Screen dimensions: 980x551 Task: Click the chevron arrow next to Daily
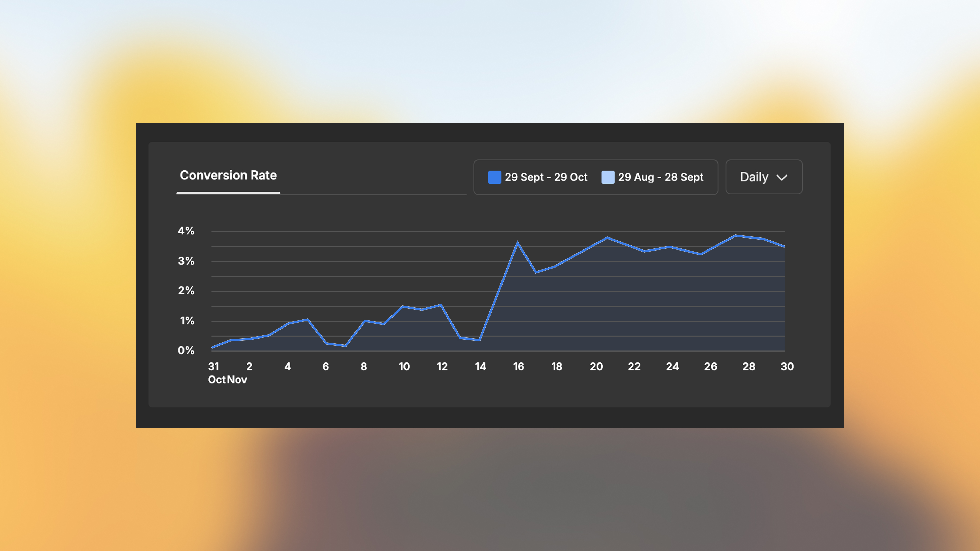[x=781, y=178]
